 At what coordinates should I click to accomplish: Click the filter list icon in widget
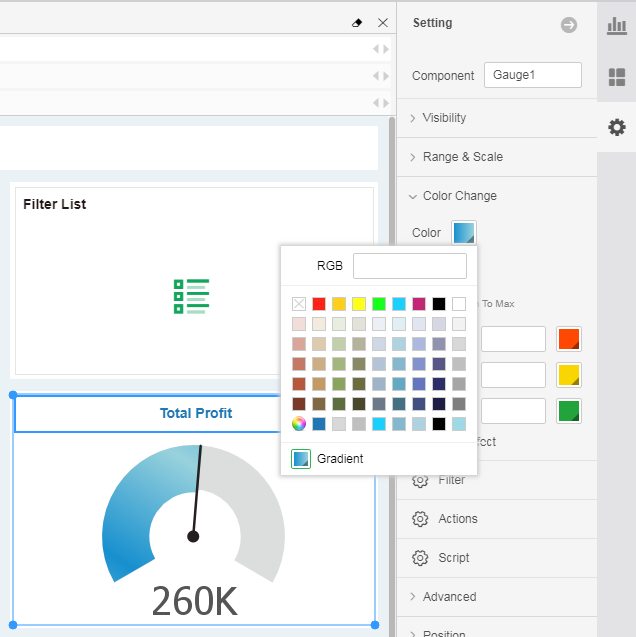point(192,297)
